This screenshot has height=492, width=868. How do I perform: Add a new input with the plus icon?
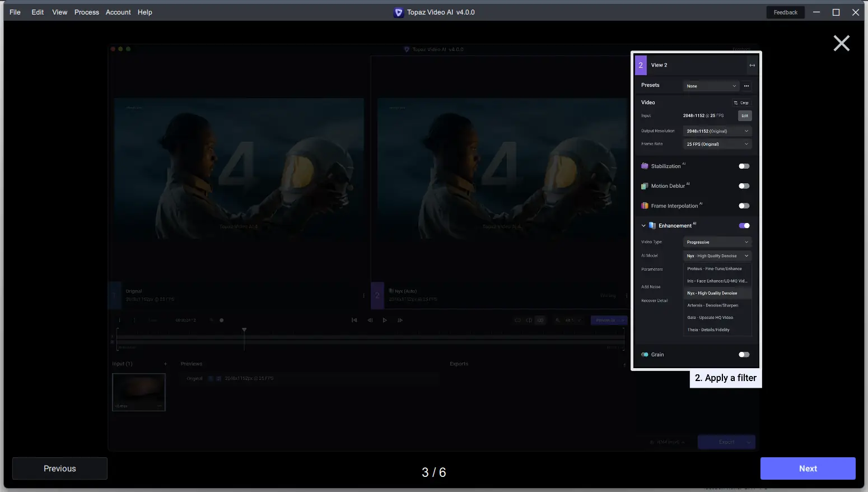point(165,364)
